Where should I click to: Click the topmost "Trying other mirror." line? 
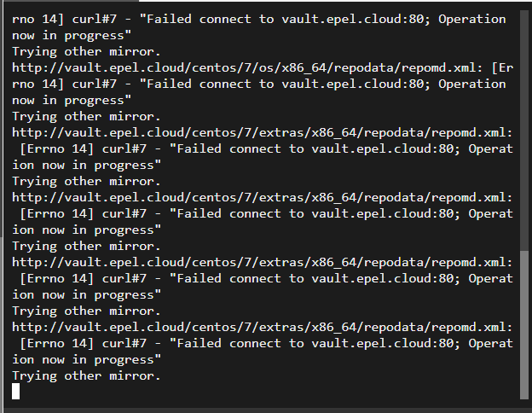coord(86,52)
